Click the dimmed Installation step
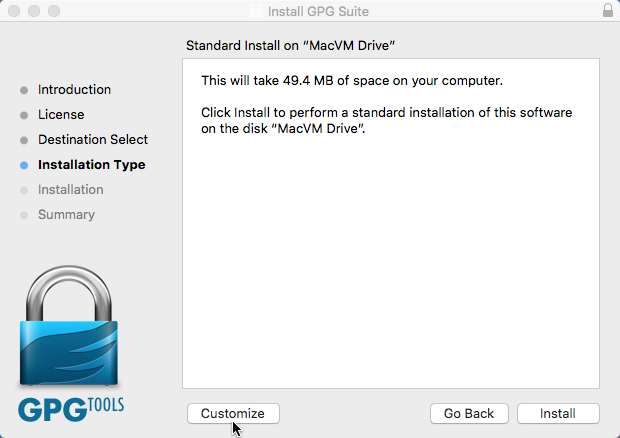Screen dimensions: 620x438 pyautogui.click(x=71, y=190)
